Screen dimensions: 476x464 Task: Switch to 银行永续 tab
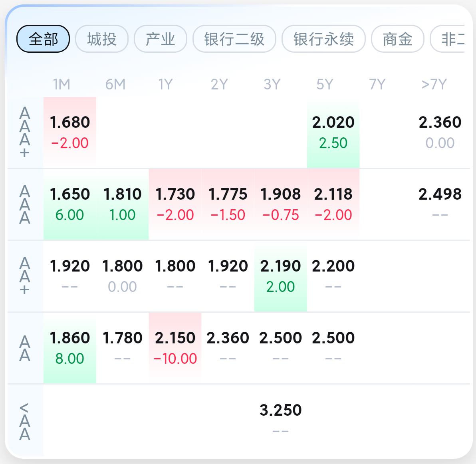(x=323, y=39)
